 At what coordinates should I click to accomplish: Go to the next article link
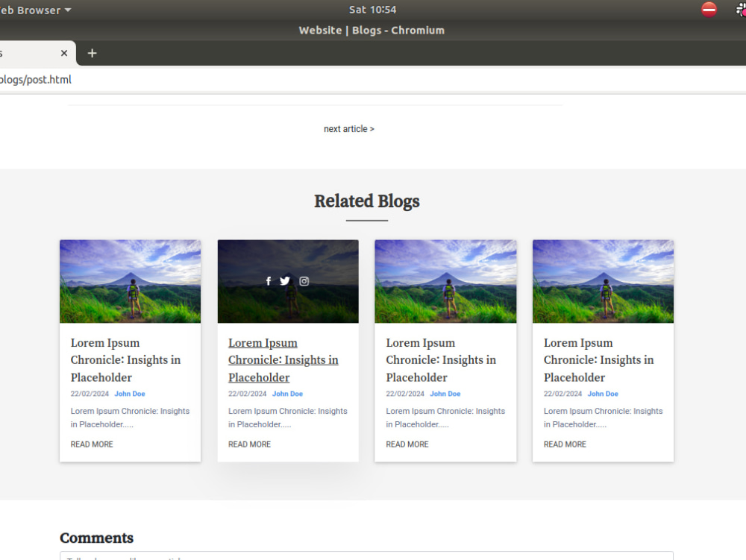point(348,129)
